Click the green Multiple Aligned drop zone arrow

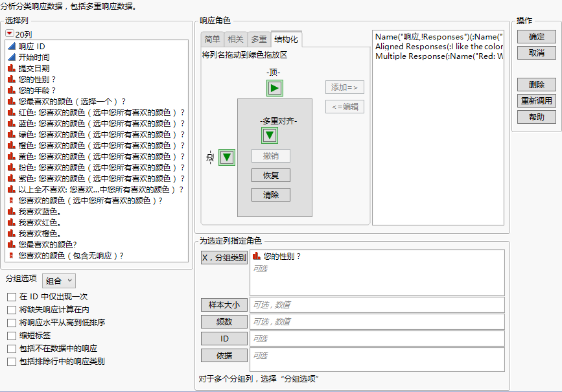point(270,135)
